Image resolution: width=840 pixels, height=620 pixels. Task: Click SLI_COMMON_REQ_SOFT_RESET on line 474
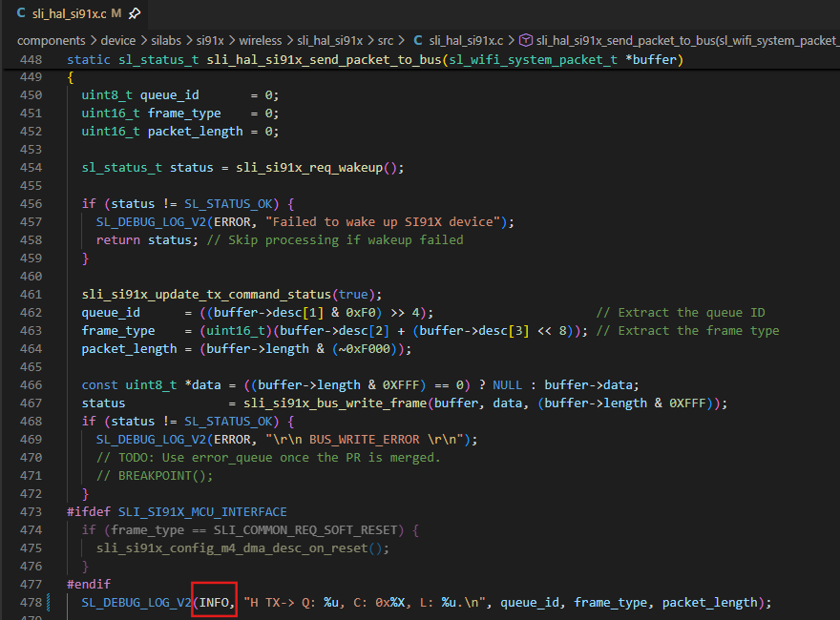[x=305, y=530]
